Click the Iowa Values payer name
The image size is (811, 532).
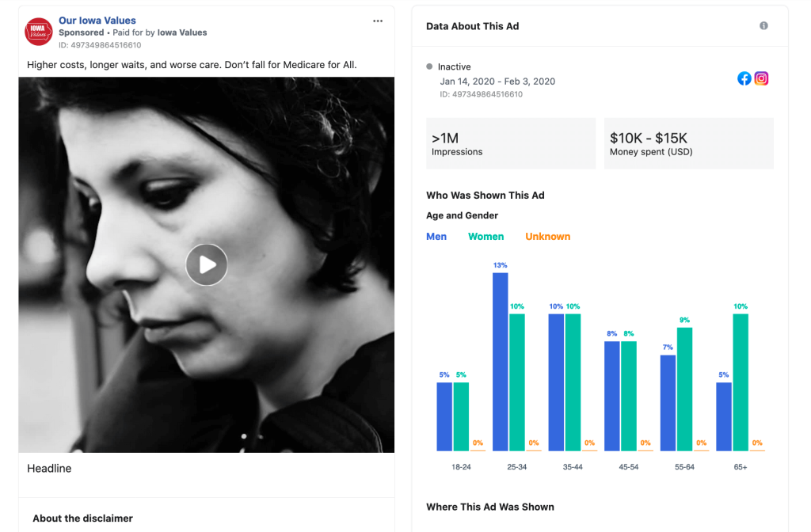182,32
